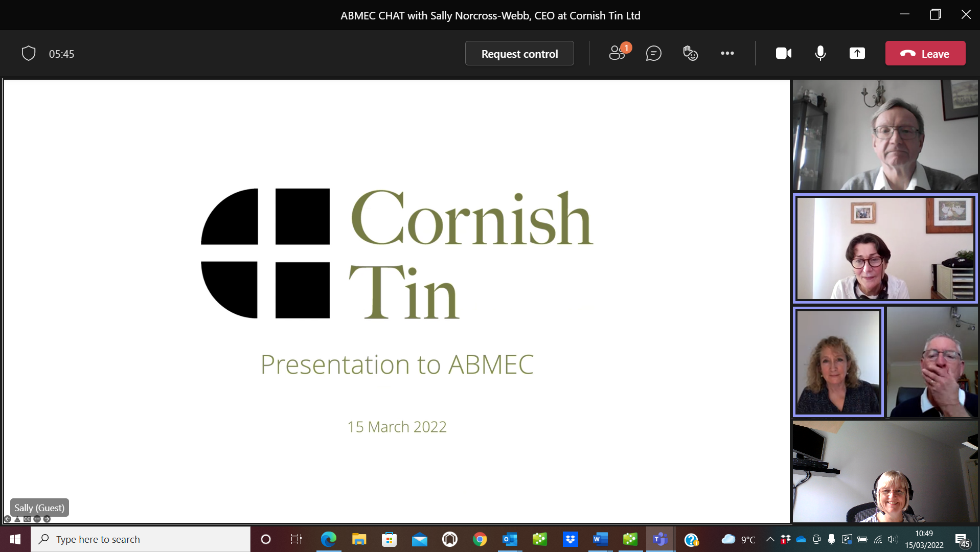This screenshot has height=552, width=980.
Task: Open the share content tray
Action: click(x=857, y=53)
